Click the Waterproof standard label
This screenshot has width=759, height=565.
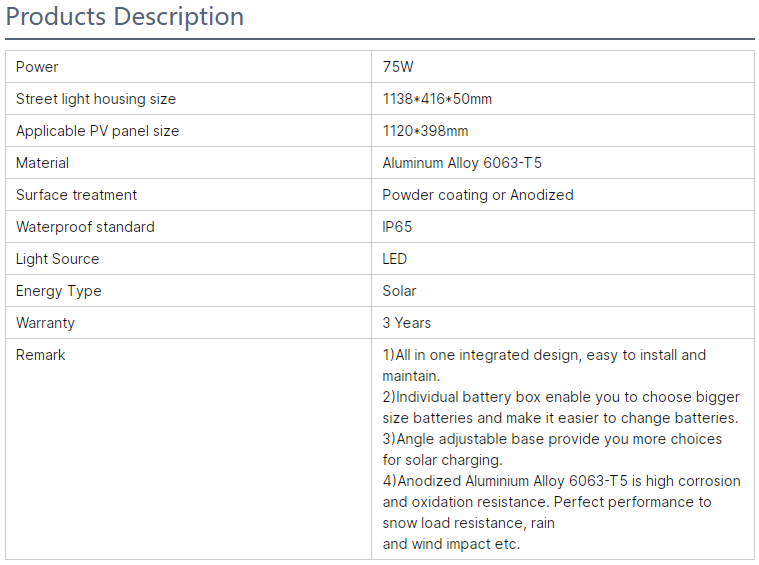(85, 227)
